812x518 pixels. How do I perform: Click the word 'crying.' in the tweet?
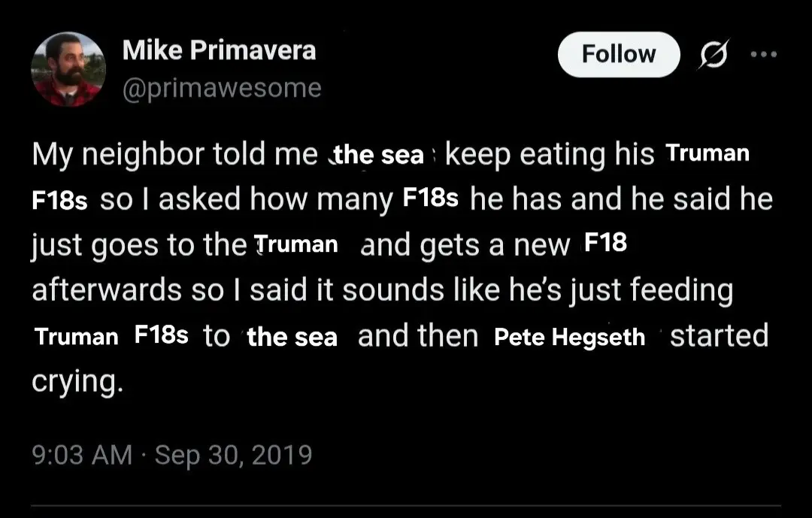pyautogui.click(x=76, y=381)
